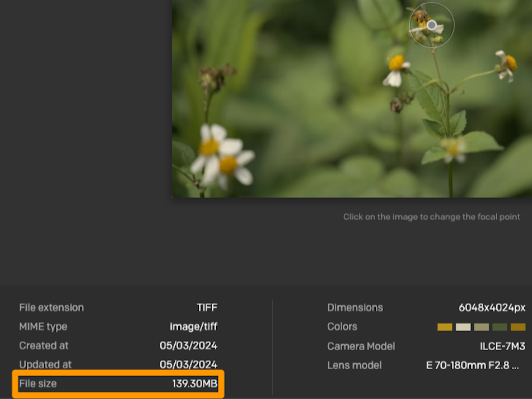Viewport: 532px width, 399px height.
Task: Click the Lens model label
Action: [x=354, y=365]
